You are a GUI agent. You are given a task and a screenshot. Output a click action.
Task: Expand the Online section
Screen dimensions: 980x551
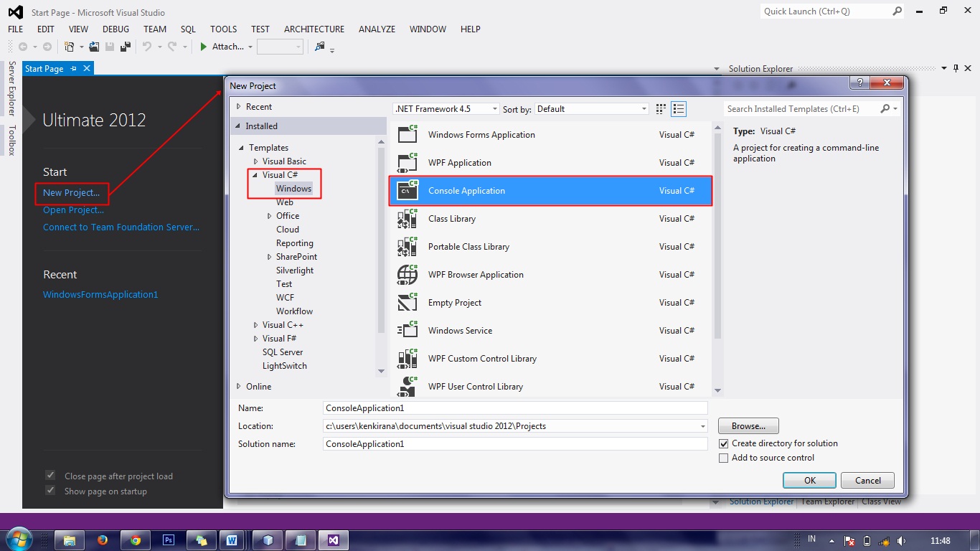(x=239, y=386)
